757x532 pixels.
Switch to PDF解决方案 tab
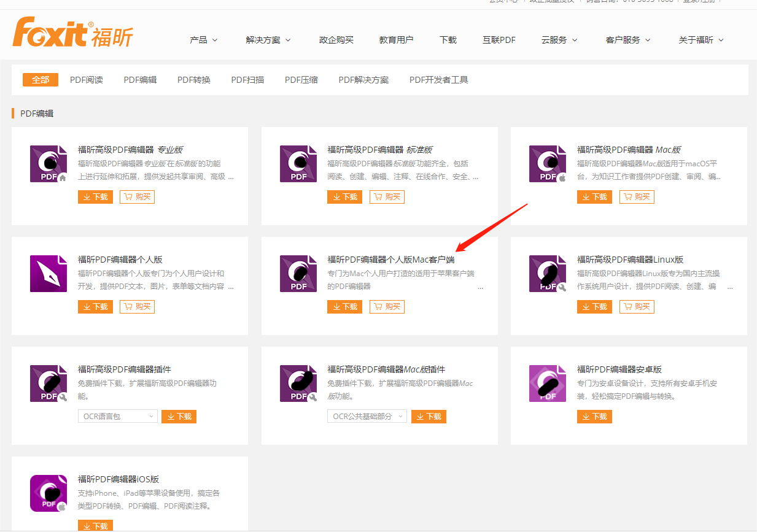click(363, 80)
